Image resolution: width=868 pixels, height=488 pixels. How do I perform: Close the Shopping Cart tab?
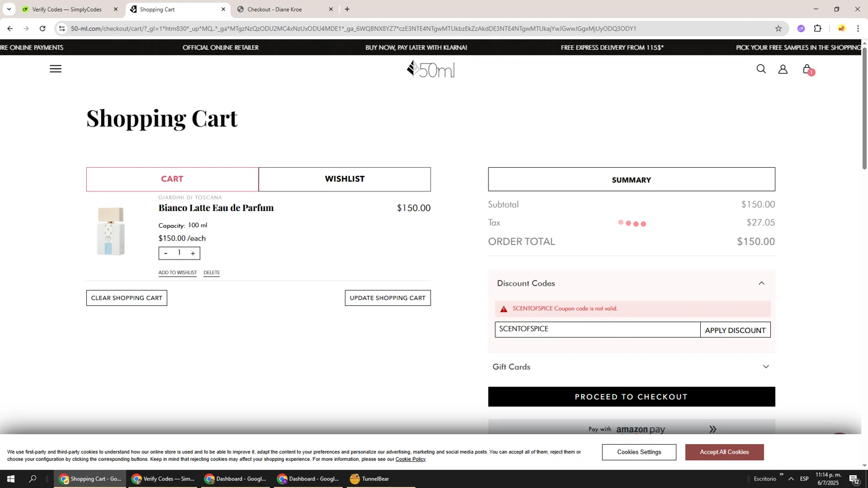(x=223, y=9)
